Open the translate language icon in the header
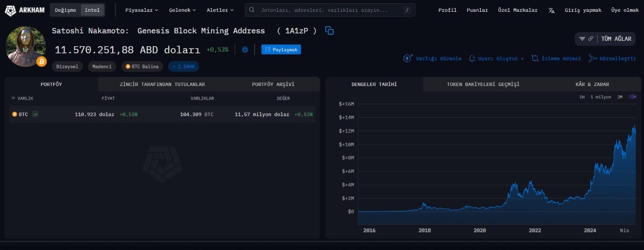 tap(552, 10)
